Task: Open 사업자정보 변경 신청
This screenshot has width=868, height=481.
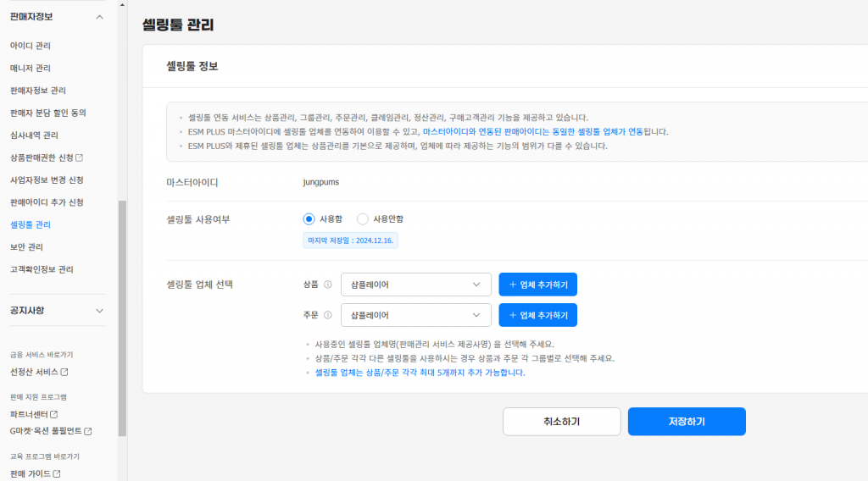Action: tap(47, 180)
